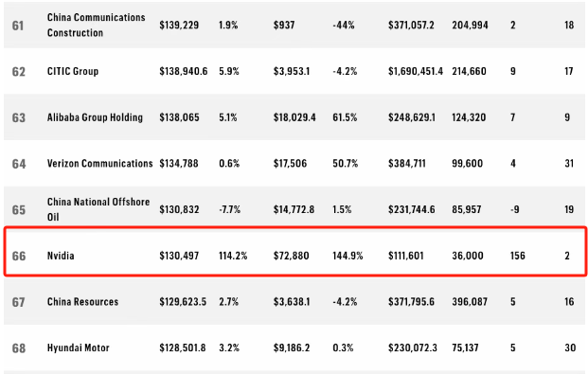The width and height of the screenshot is (588, 374).
Task: Select the Alibaba Group Holding name
Action: pos(95,117)
